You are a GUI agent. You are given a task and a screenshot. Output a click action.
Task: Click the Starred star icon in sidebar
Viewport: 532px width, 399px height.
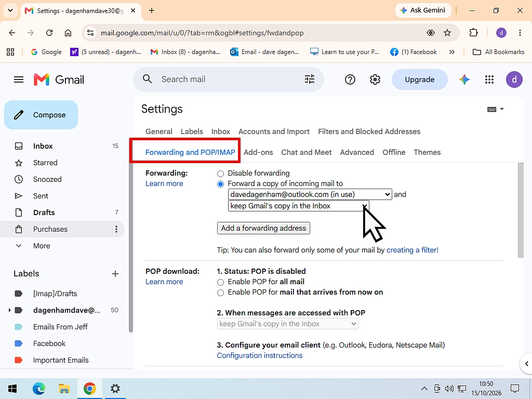coord(19,163)
